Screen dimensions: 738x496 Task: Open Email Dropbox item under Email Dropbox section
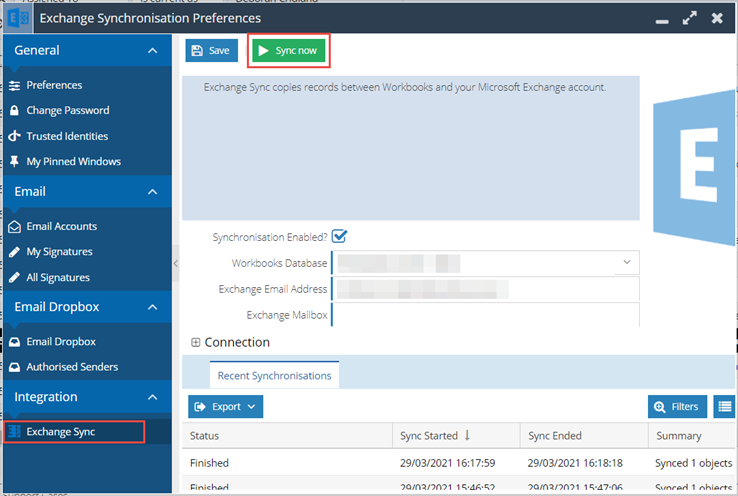(61, 342)
